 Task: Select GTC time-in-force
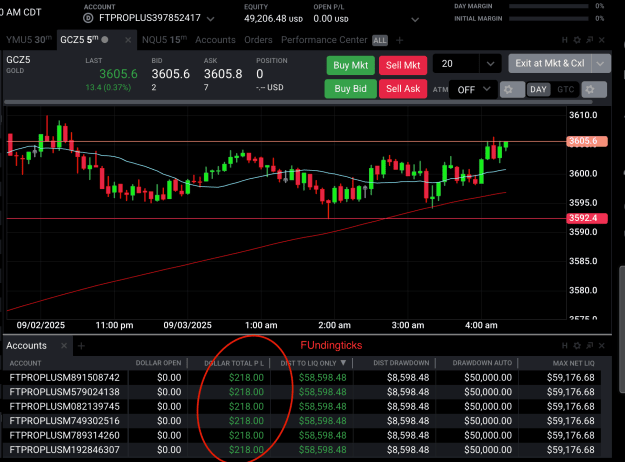click(x=565, y=89)
